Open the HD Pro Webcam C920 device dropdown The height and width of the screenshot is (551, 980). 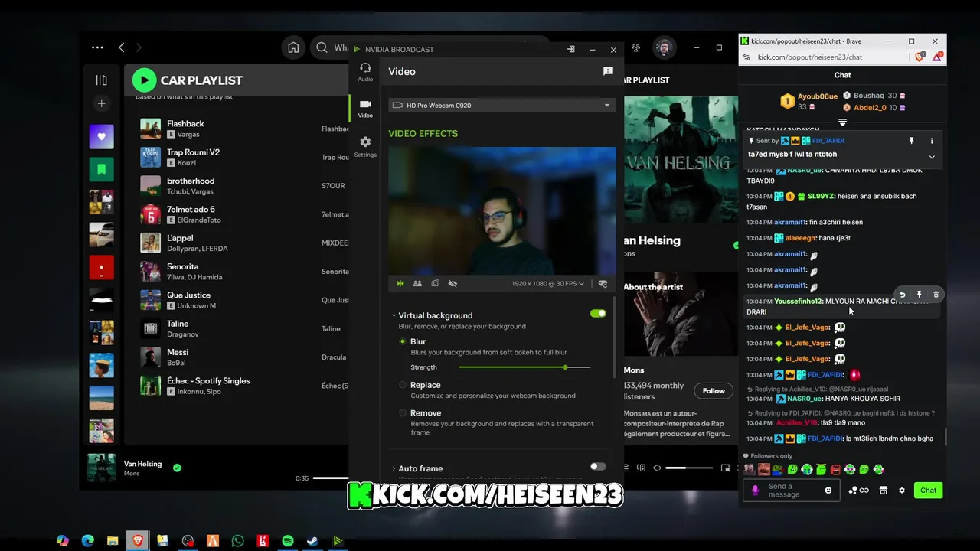tap(501, 105)
